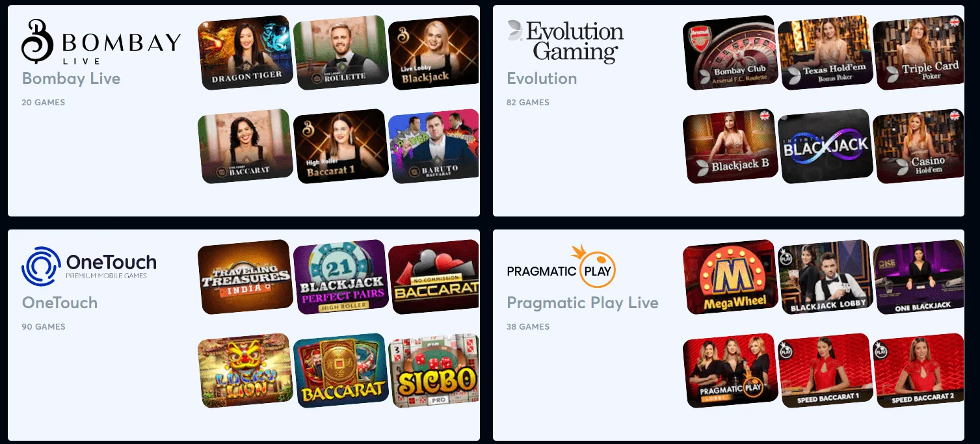Open Texas Hold'em Bonus Poker
Screen dimensions: 980x444
(825, 53)
